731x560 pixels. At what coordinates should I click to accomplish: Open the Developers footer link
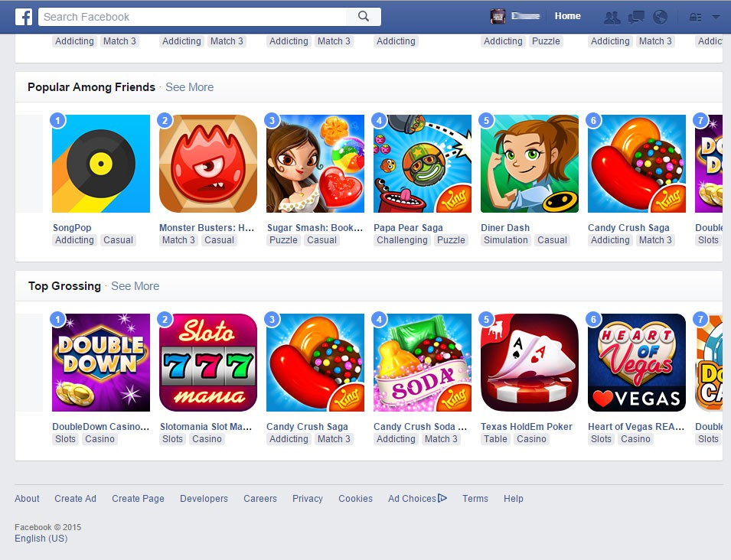tap(204, 499)
